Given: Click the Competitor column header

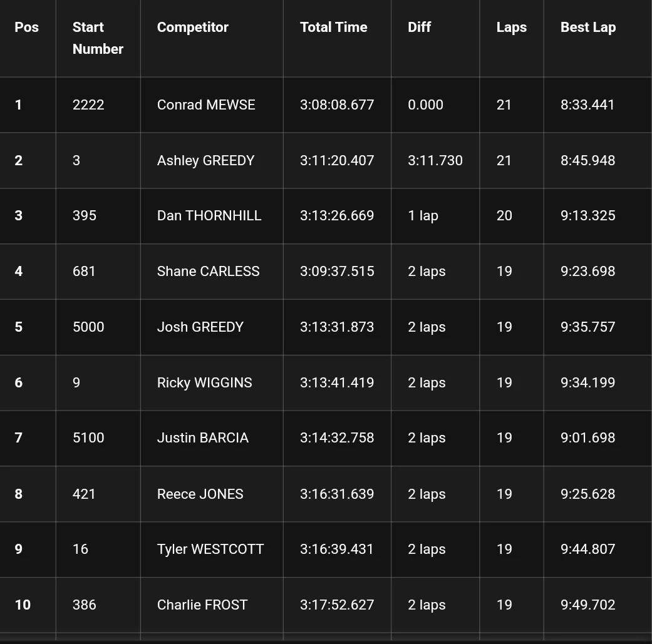Looking at the screenshot, I should pyautogui.click(x=192, y=28).
